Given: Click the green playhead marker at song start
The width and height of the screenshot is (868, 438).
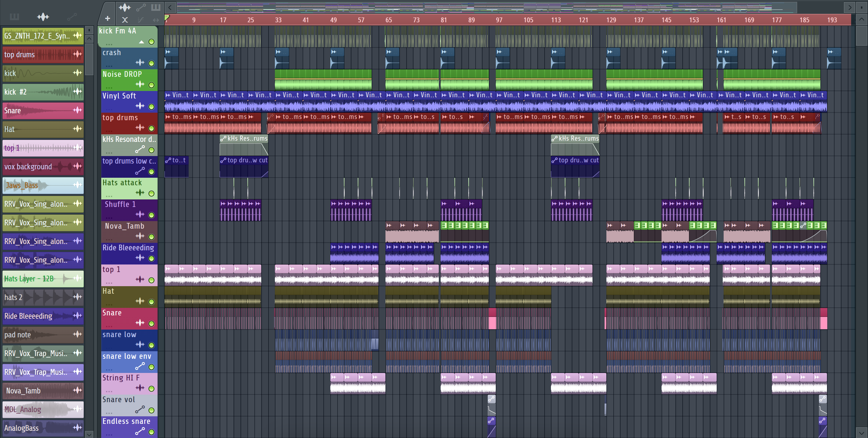Looking at the screenshot, I should 167,17.
